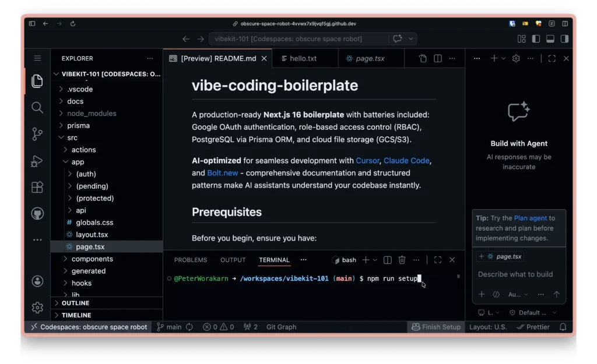The image size is (597, 364).
Task: Open Git Graph from status bar
Action: point(282,327)
